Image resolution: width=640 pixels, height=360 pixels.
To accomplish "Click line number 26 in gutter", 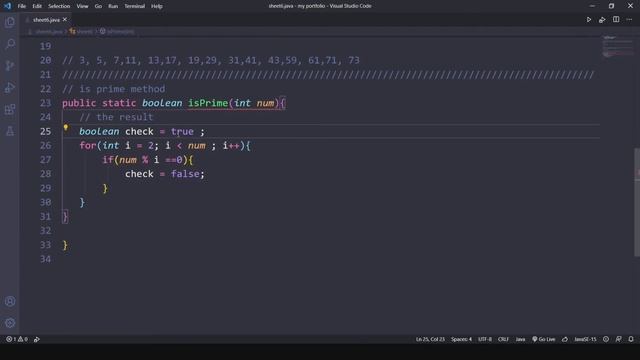I will pyautogui.click(x=45, y=145).
